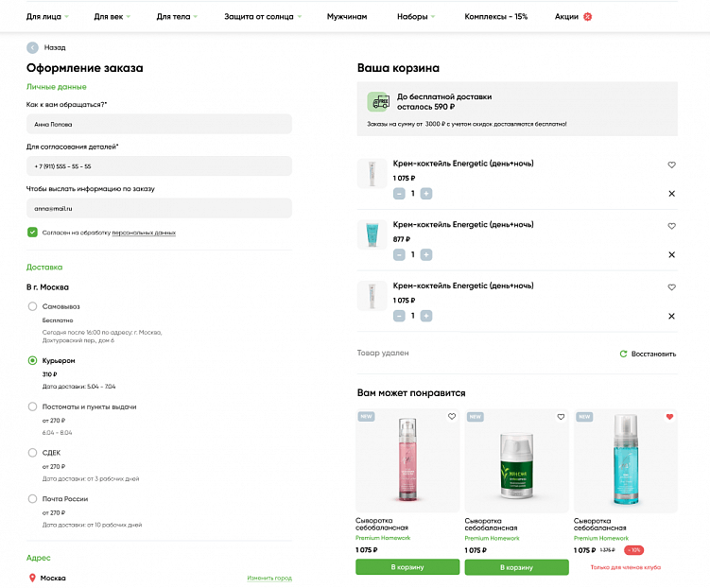The height and width of the screenshot is (588, 710).
Task: Select the Самовывоз delivery option
Action: point(33,306)
